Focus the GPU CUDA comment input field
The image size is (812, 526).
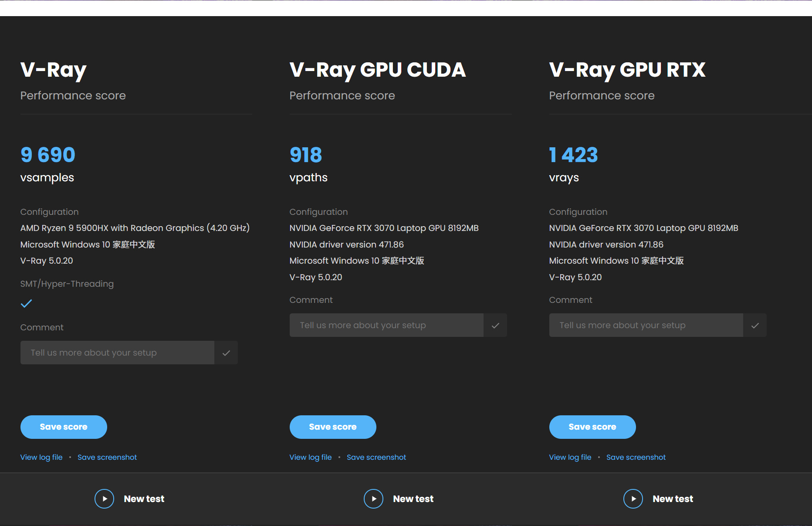[386, 325]
